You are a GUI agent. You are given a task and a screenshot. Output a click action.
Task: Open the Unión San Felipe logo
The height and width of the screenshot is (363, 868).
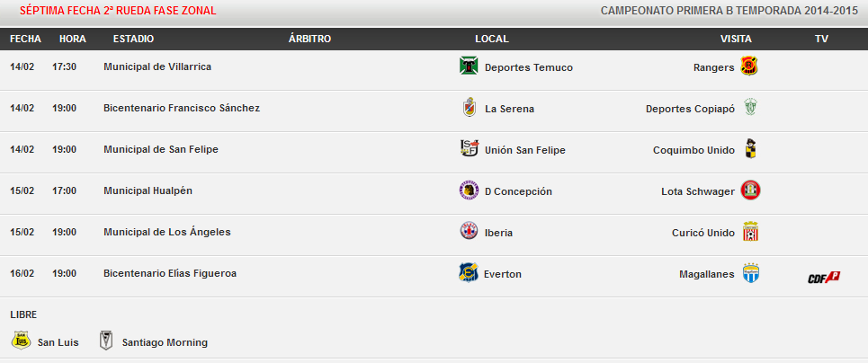pyautogui.click(x=470, y=148)
